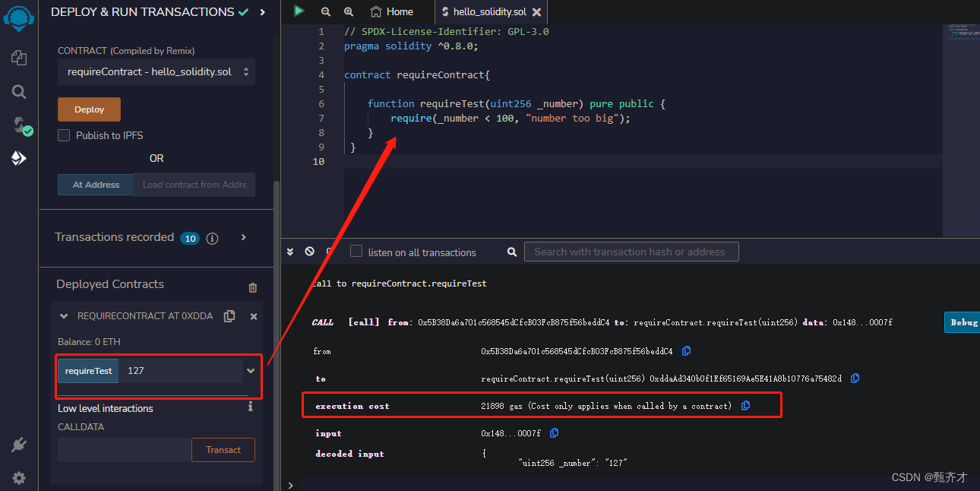The width and height of the screenshot is (980, 491).
Task: Expand the Transactions recorded section
Action: 243,237
